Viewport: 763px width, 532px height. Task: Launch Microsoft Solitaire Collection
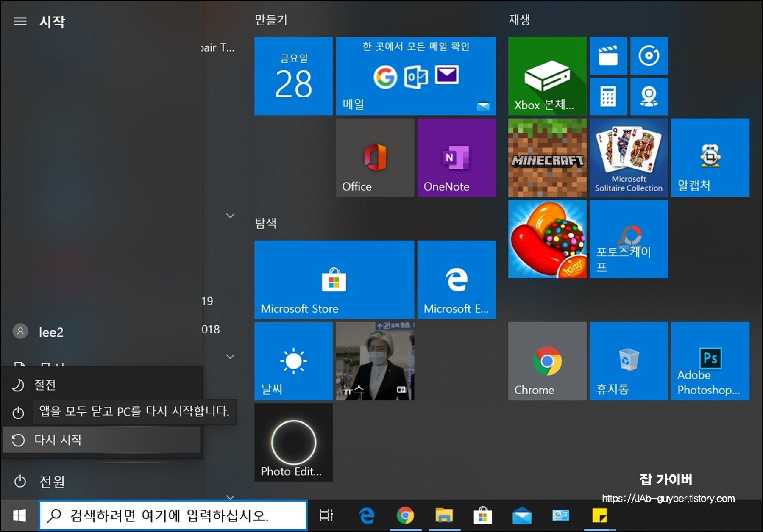pos(629,158)
